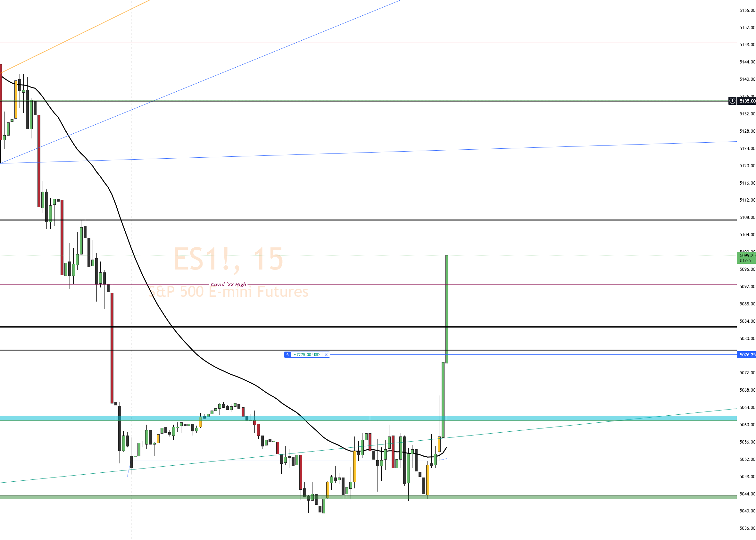756x540 pixels.
Task: Click the plus icon beside 5135.00 label
Action: pos(732,101)
